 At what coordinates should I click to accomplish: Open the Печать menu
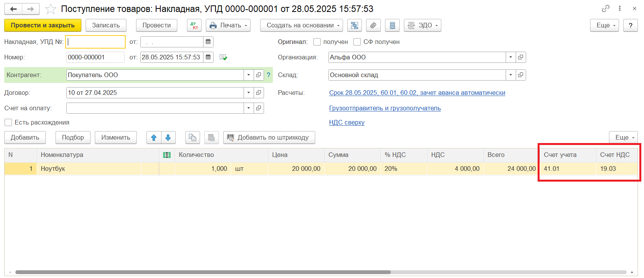click(x=228, y=25)
